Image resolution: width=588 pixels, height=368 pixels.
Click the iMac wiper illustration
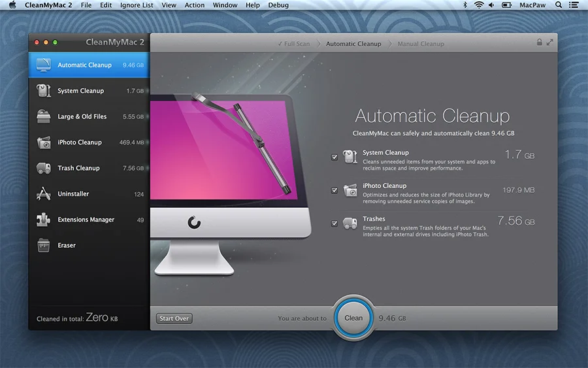point(229,184)
